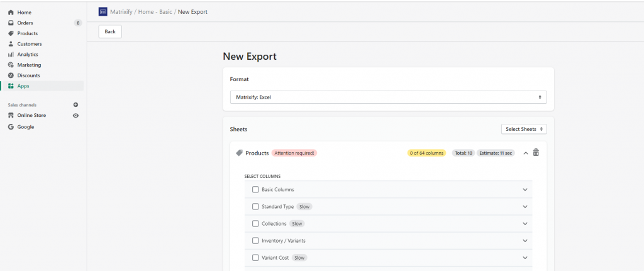Click the 0 of 64 columns badge
This screenshot has width=644, height=271.
pyautogui.click(x=426, y=153)
